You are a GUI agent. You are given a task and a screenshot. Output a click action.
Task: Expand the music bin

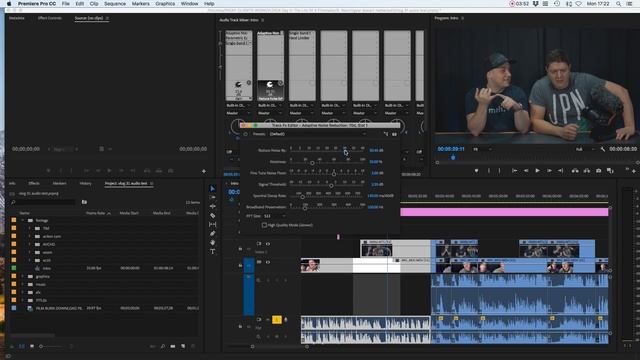(22, 284)
